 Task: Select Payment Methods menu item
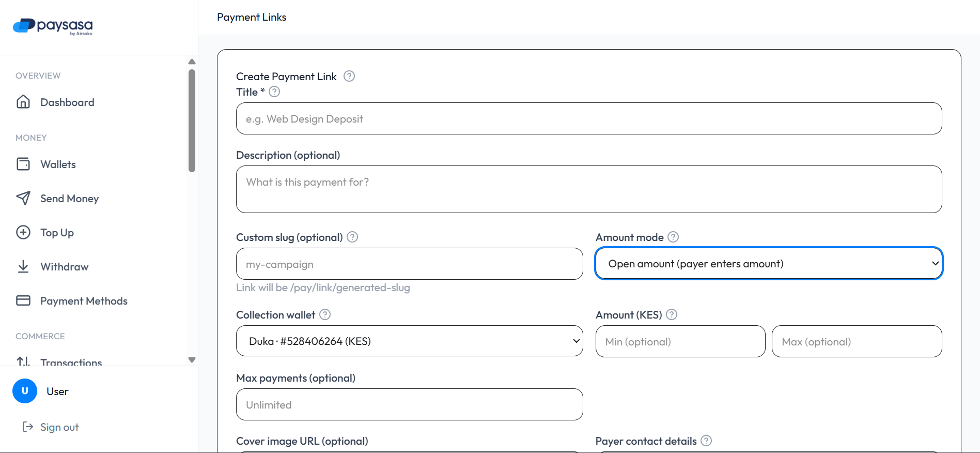click(x=84, y=301)
